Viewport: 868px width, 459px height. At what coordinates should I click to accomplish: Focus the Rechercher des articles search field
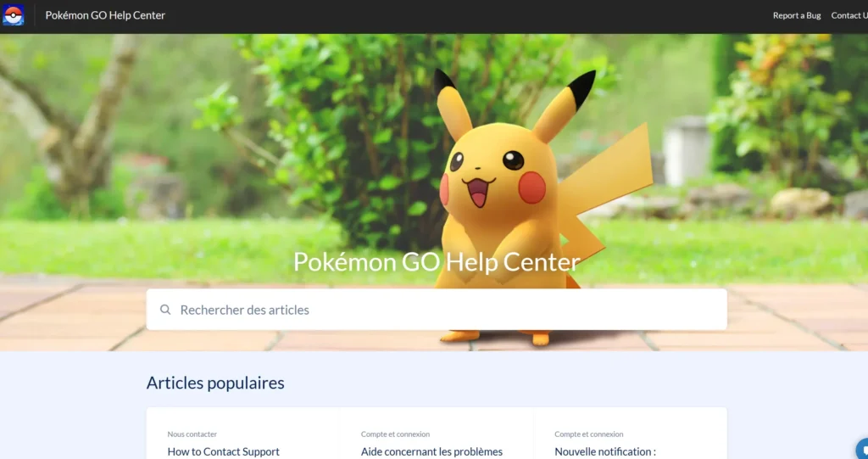click(x=437, y=310)
